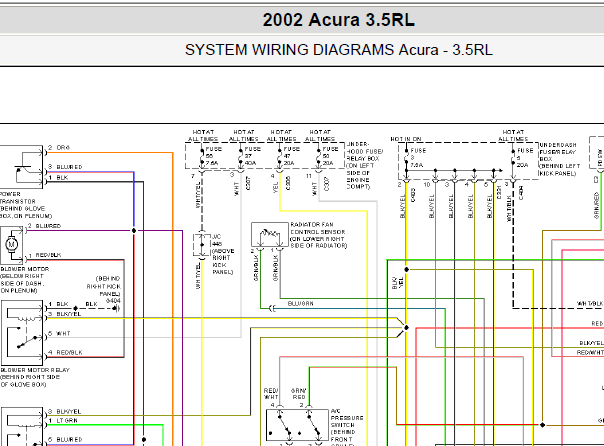
Task: Select the 'BLU/GRN' wire label
Action: click(300, 303)
